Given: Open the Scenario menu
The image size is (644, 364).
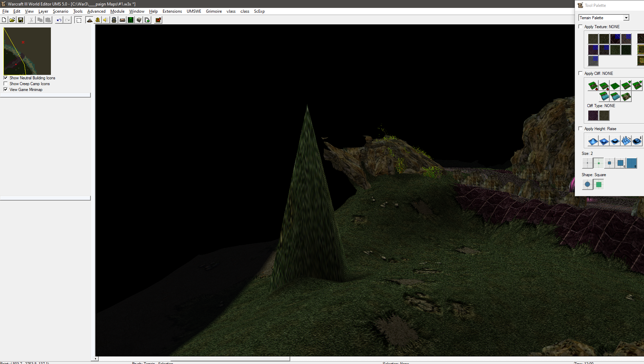Looking at the screenshot, I should click(x=61, y=11).
